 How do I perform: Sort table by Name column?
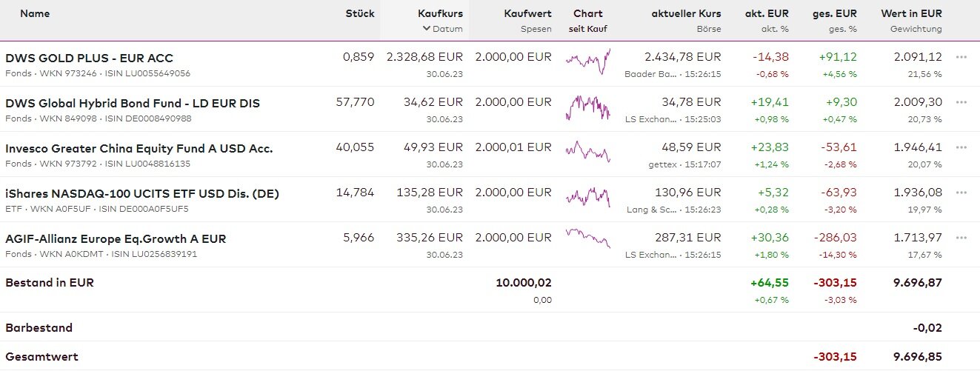pyautogui.click(x=35, y=13)
